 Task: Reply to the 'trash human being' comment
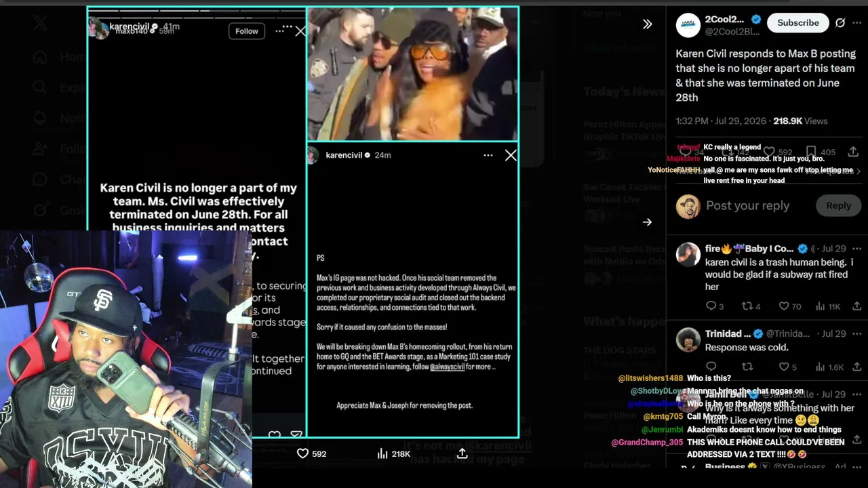coord(716,306)
